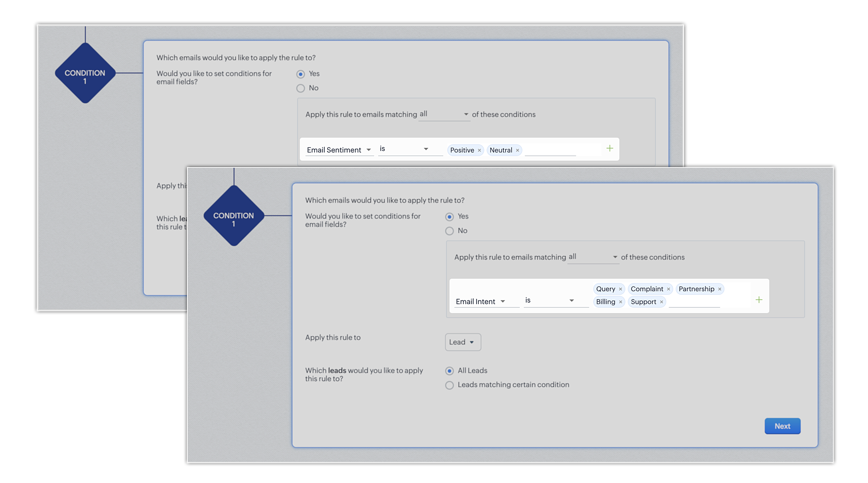Viewport: 868px width, 483px height.
Task: Select Leads matching certain condition option
Action: coord(450,385)
